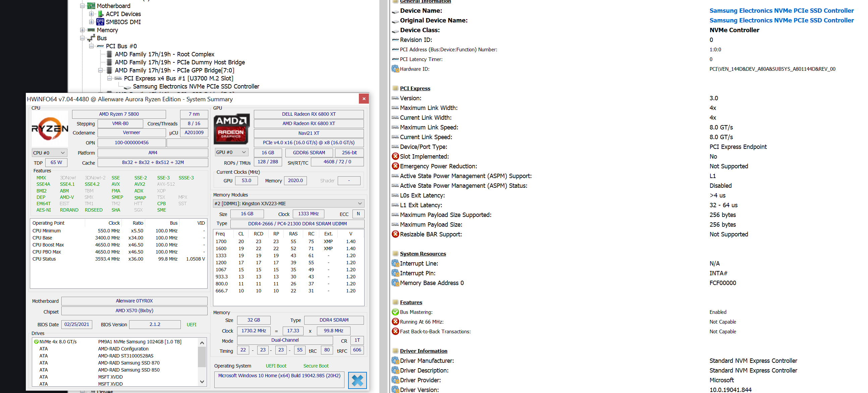The image size is (868, 393).
Task: Click the ACPI Devices icon
Action: click(x=100, y=14)
